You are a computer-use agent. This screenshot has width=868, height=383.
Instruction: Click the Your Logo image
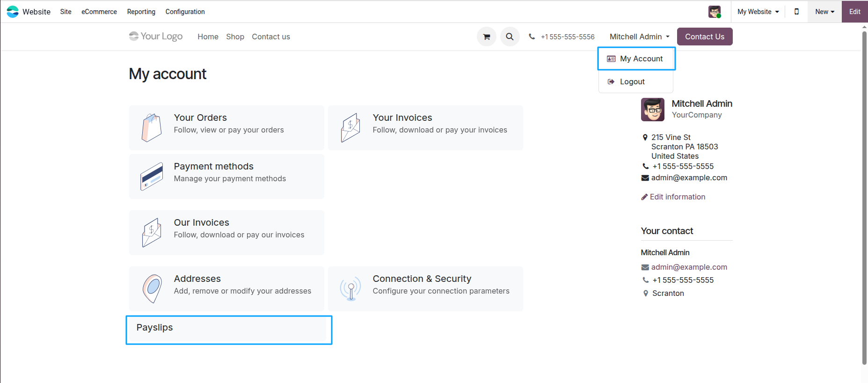[x=156, y=36]
